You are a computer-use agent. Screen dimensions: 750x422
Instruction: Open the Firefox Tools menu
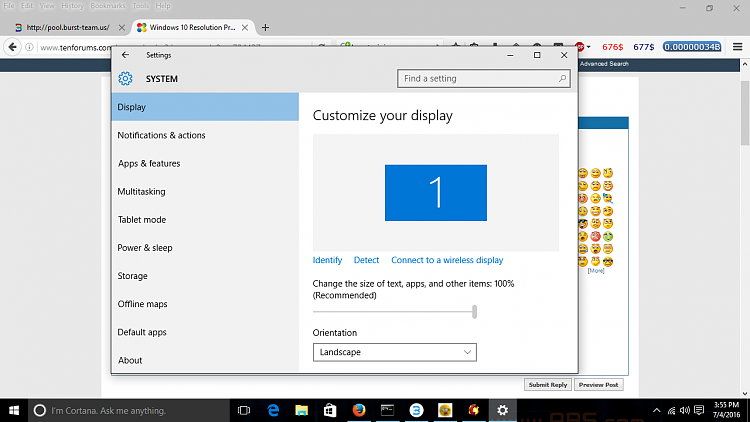point(140,6)
